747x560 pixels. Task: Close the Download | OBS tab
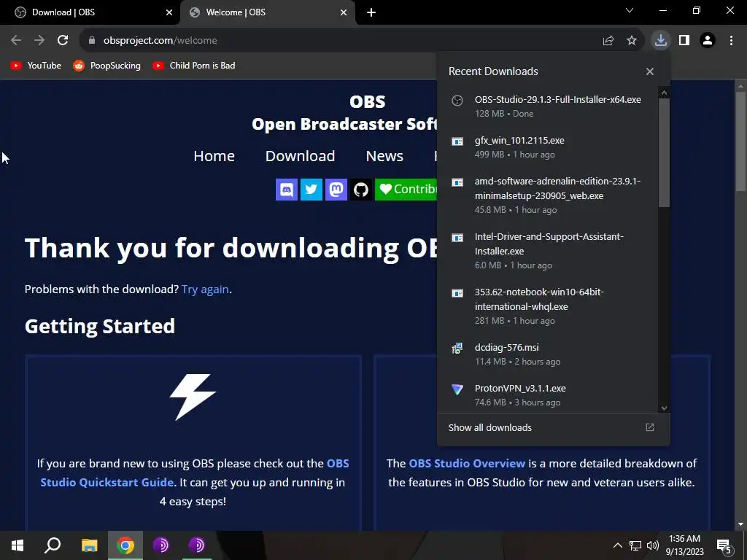click(169, 13)
